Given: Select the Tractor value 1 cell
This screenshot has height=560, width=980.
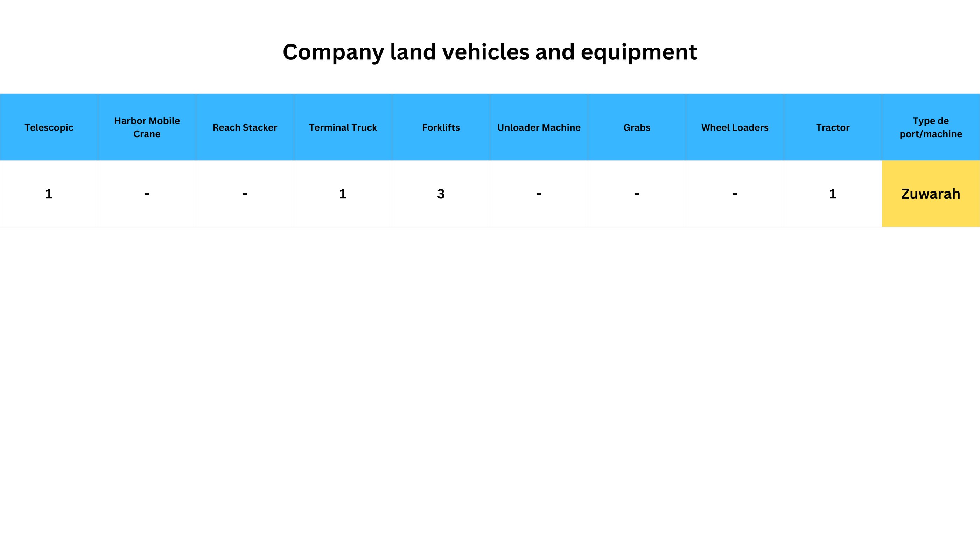Looking at the screenshot, I should (x=833, y=194).
